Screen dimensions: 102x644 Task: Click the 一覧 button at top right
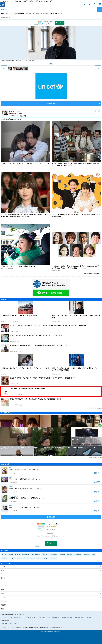click(x=100, y=9)
